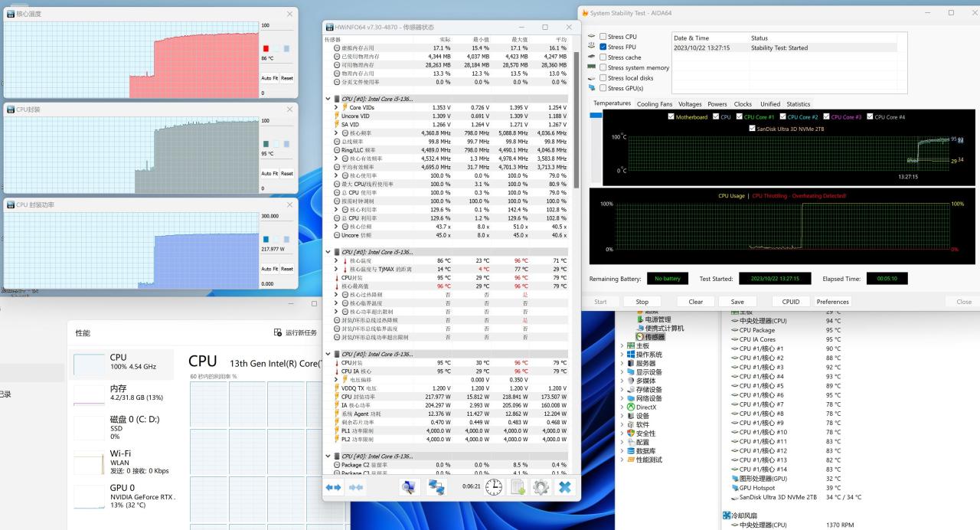980x530 pixels.
Task: Collapse the first CPU [#0] Intel Core section
Action: tap(328, 99)
